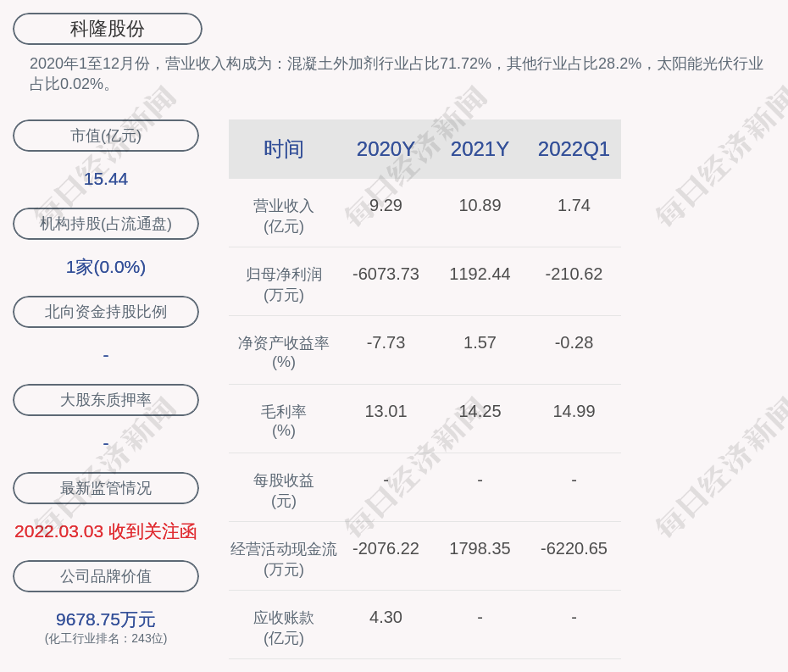Click the 时间 column header
The width and height of the screenshot is (788, 672).
(284, 149)
